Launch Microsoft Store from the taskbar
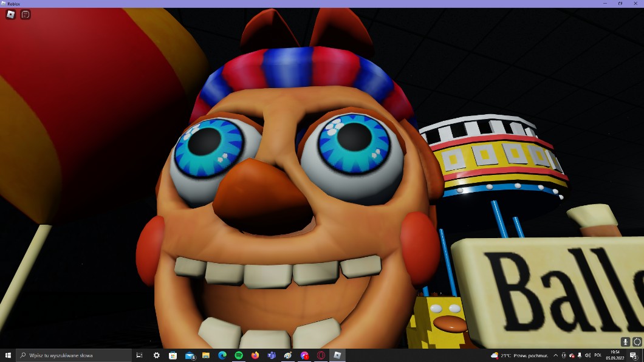The width and height of the screenshot is (644, 362). tap(173, 355)
